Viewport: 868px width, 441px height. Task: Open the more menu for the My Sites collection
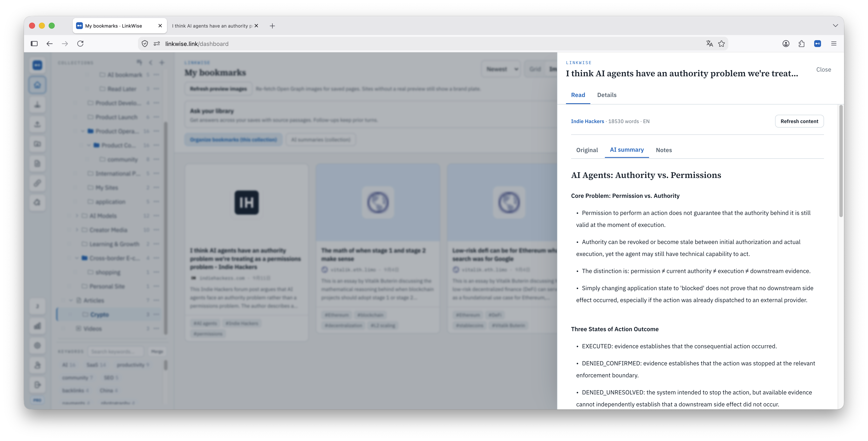coord(156,187)
